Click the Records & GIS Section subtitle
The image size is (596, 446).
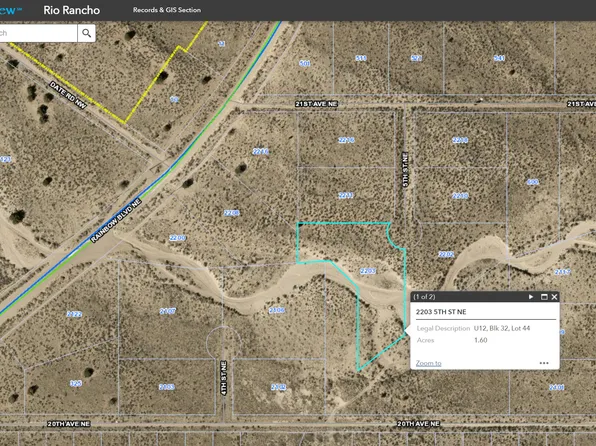[167, 10]
